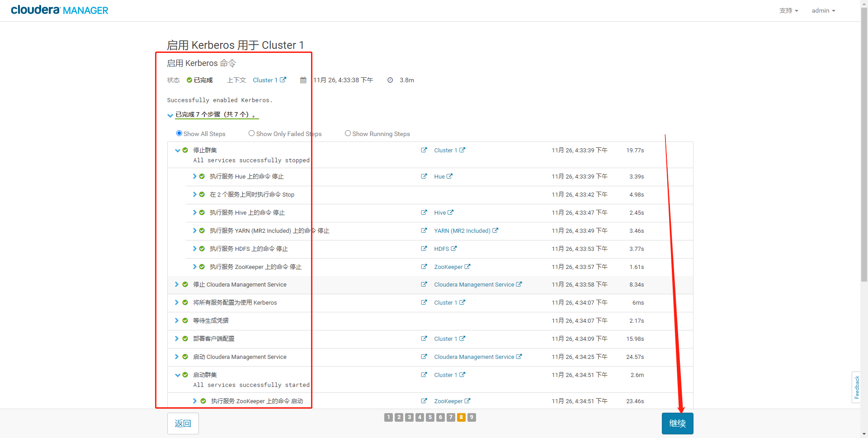The width and height of the screenshot is (868, 438).
Task: Open details icon for the HDFS stop row
Action: click(x=424, y=249)
